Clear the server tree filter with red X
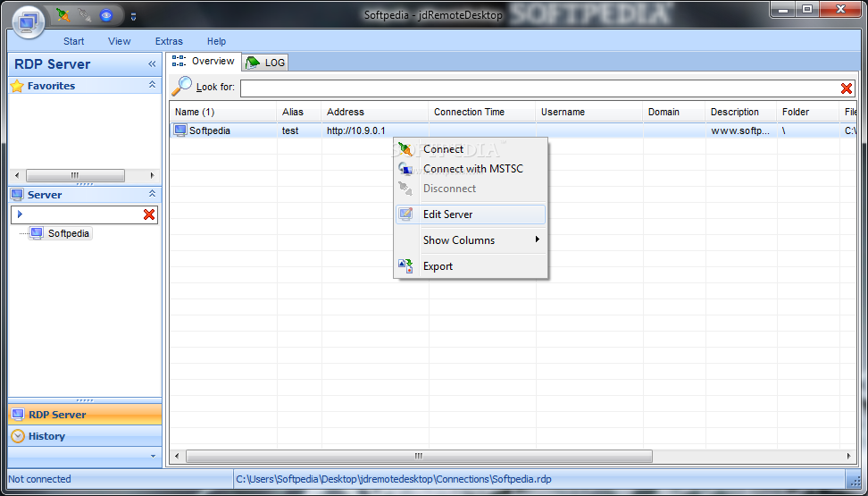The height and width of the screenshot is (496, 868). click(x=149, y=214)
